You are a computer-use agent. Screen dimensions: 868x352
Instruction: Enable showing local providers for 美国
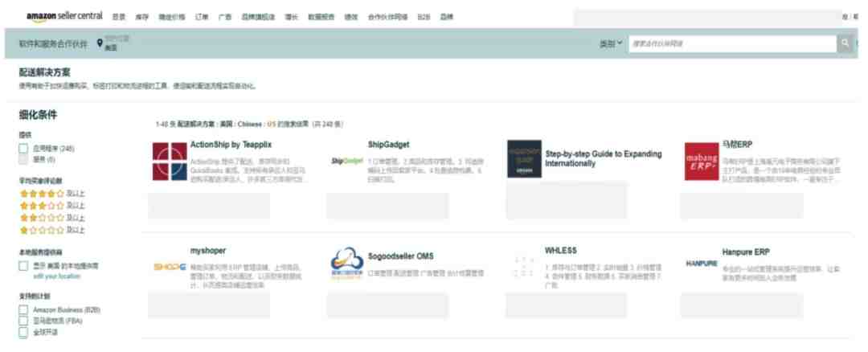(x=23, y=266)
